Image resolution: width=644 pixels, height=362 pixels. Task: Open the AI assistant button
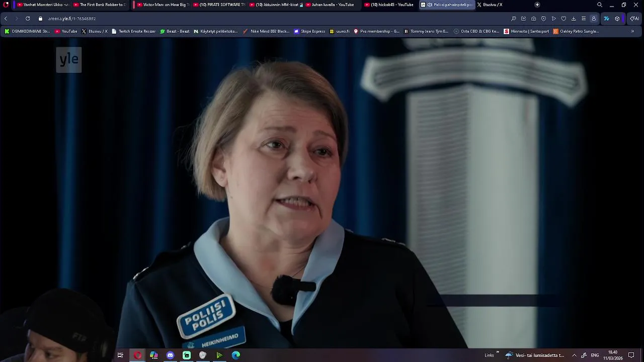pos(634,19)
